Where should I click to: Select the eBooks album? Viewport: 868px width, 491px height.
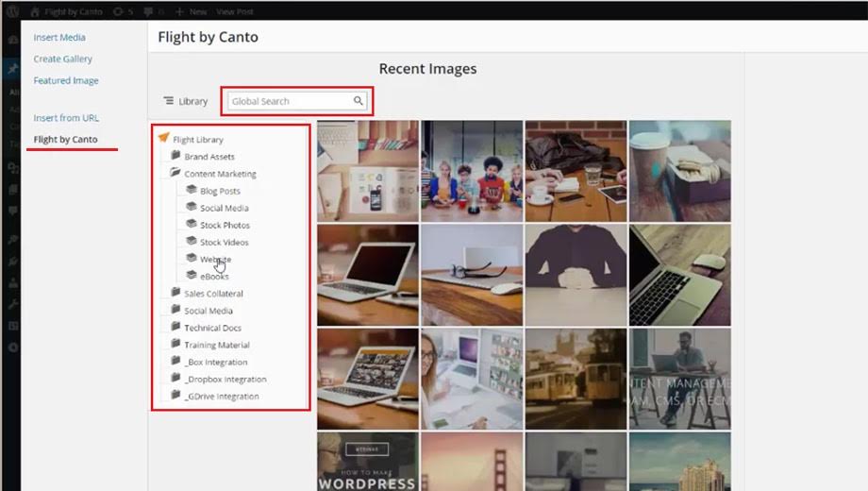point(214,277)
